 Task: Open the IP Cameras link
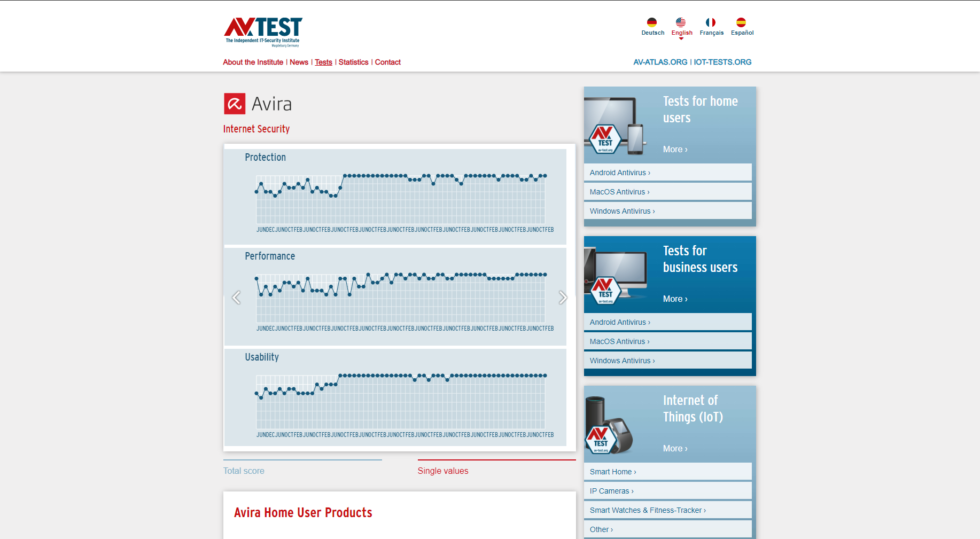tap(668, 491)
